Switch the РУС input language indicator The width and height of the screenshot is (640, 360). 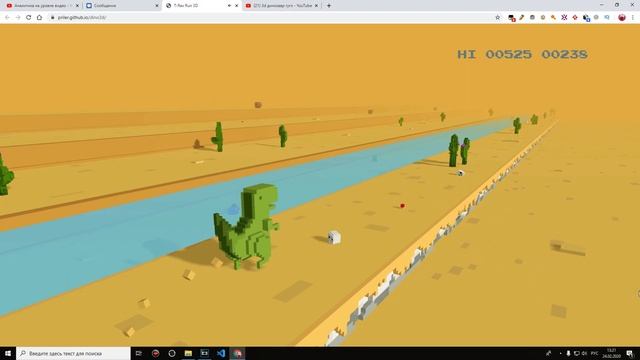595,353
